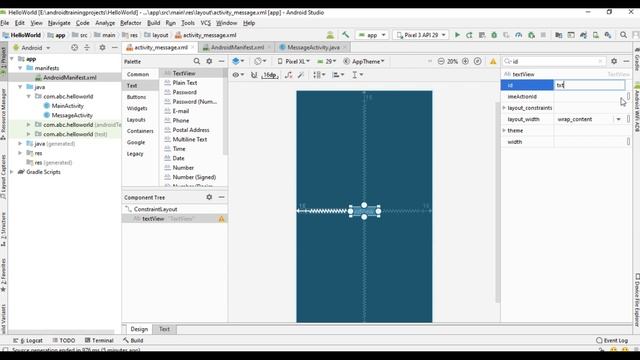
Task: Switch to Text editor tab at bottom
Action: click(164, 329)
